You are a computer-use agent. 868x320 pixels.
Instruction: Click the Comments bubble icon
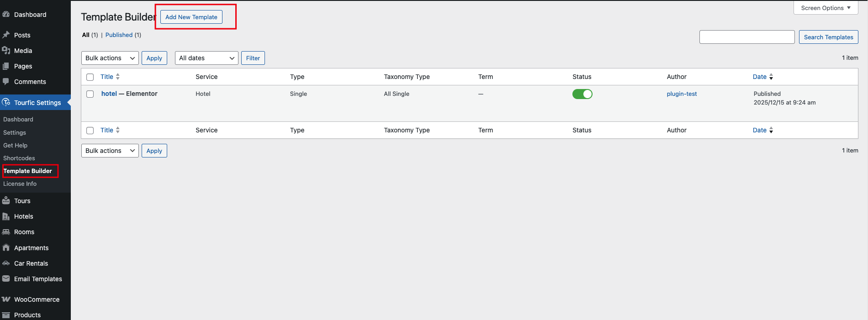pos(6,82)
